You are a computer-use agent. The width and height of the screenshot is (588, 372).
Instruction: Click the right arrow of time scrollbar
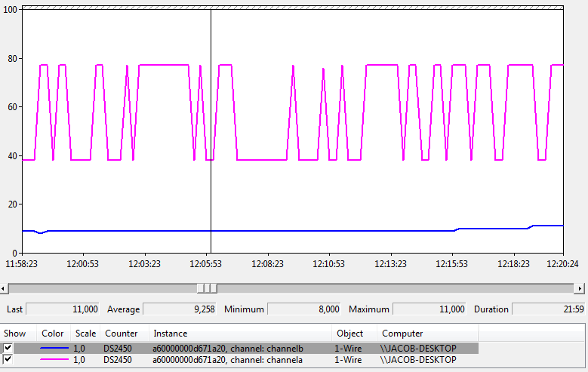point(580,288)
